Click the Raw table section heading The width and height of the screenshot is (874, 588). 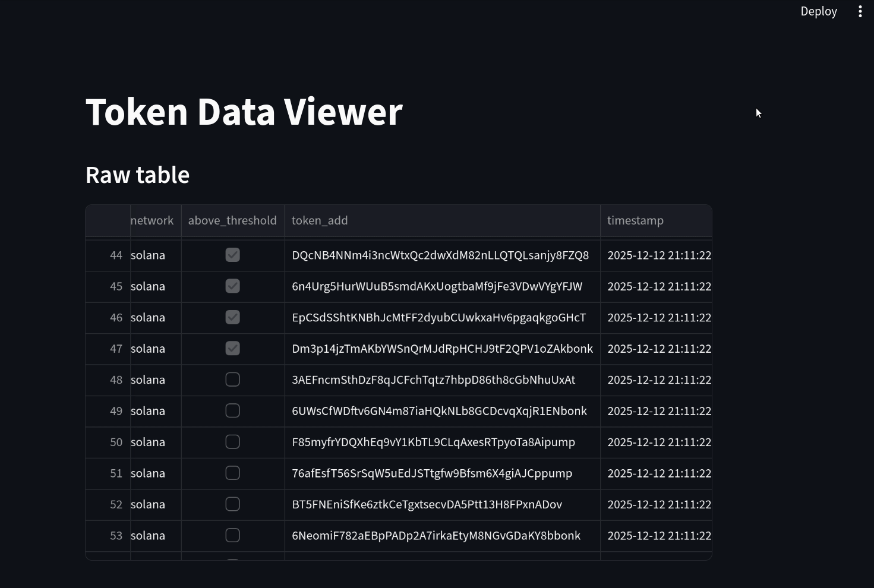(137, 174)
